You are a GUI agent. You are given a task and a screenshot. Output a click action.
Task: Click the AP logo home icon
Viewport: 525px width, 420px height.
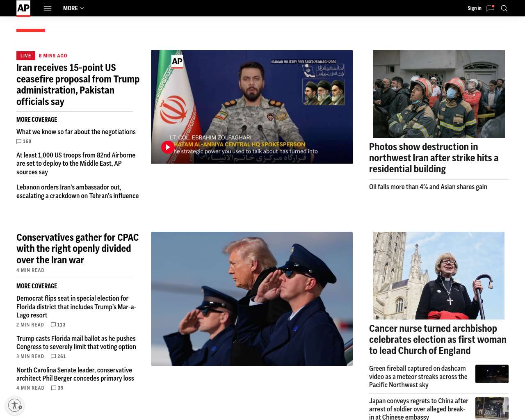(23, 8)
